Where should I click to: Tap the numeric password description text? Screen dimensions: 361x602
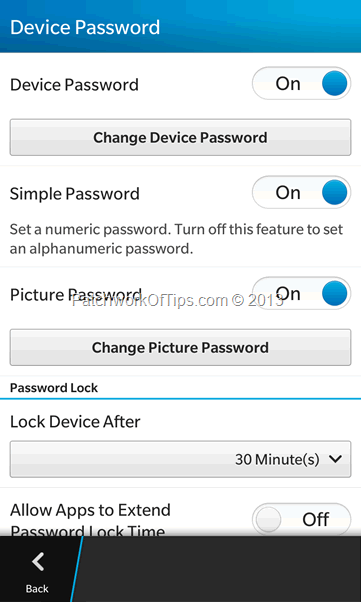(x=176, y=239)
